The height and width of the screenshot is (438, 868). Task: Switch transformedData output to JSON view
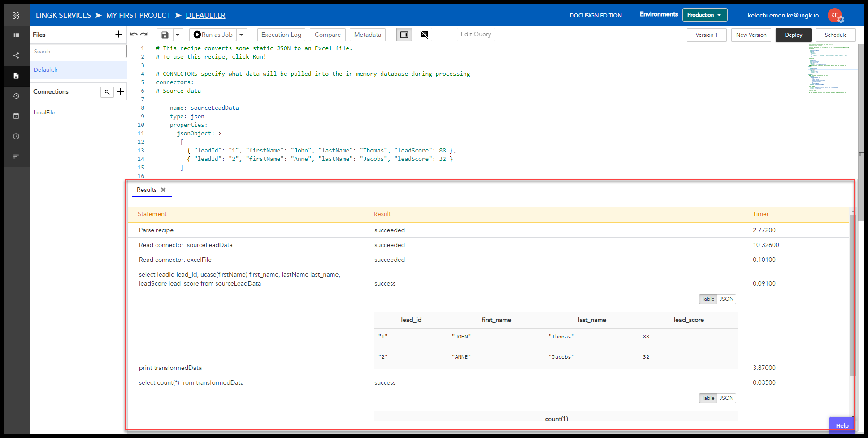pos(726,299)
